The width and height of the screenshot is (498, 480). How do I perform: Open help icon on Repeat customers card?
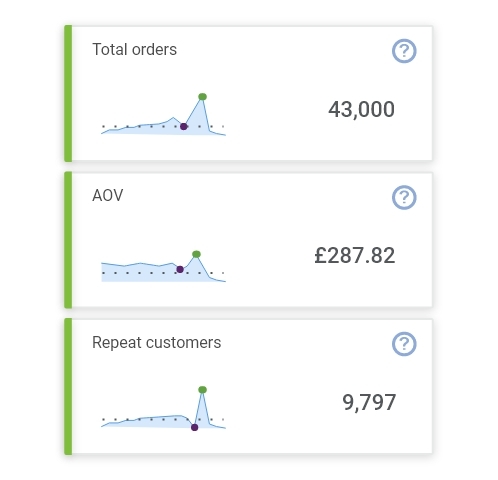click(404, 344)
